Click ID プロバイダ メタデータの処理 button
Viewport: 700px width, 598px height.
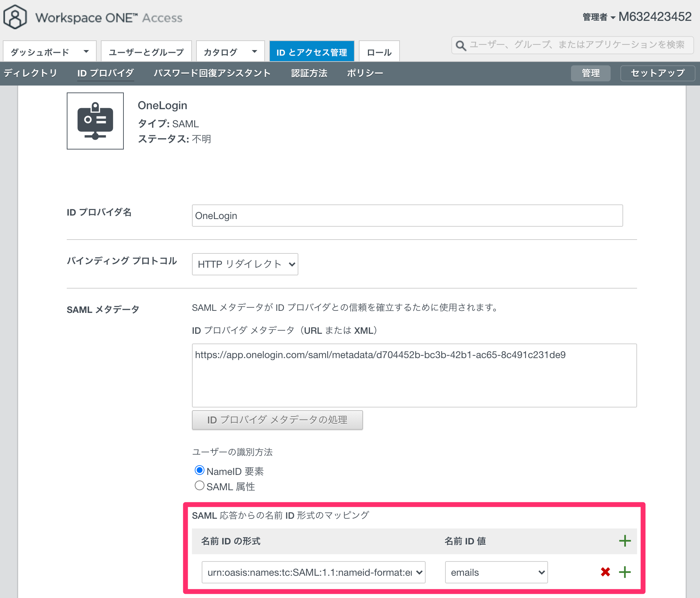(277, 420)
